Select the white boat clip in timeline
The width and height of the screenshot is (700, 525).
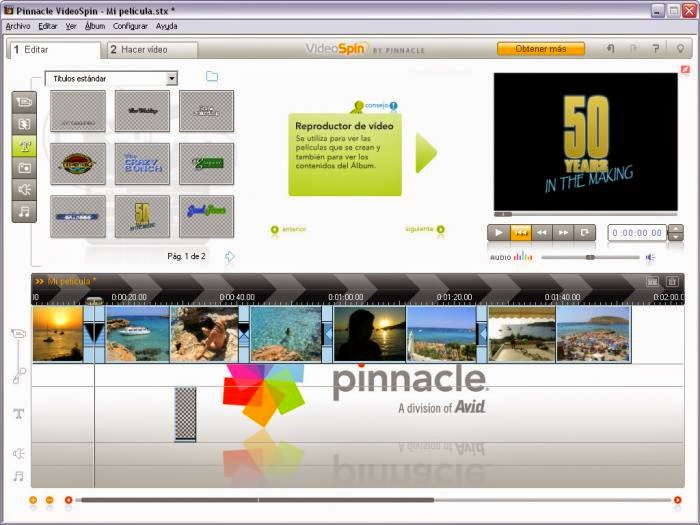click(138, 334)
